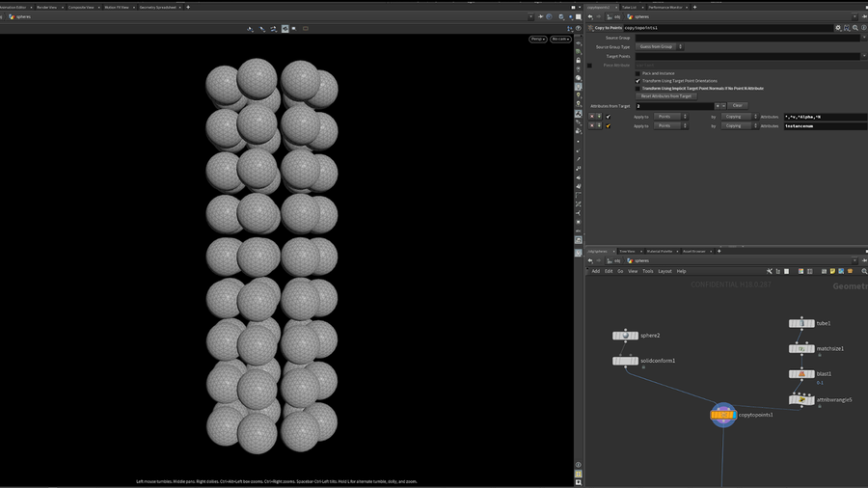The image size is (868, 488).
Task: Open second row by Copying dropdown
Action: click(x=739, y=125)
